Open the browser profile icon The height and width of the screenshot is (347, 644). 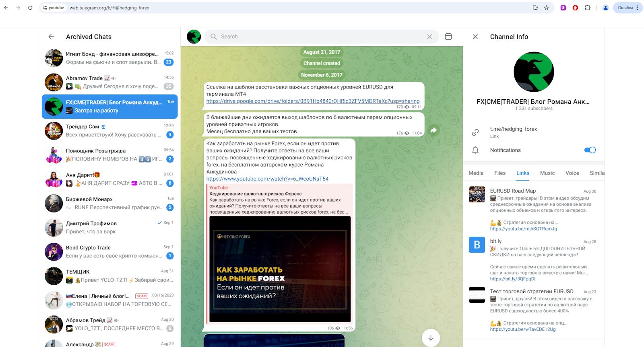point(605,8)
